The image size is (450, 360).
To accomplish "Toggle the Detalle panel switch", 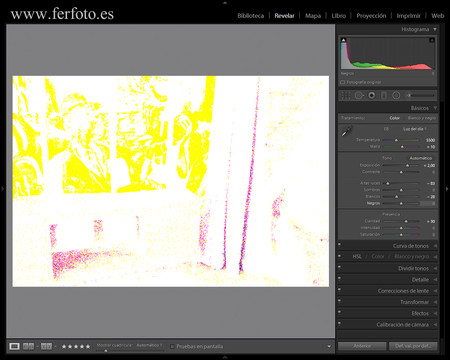I will point(339,279).
